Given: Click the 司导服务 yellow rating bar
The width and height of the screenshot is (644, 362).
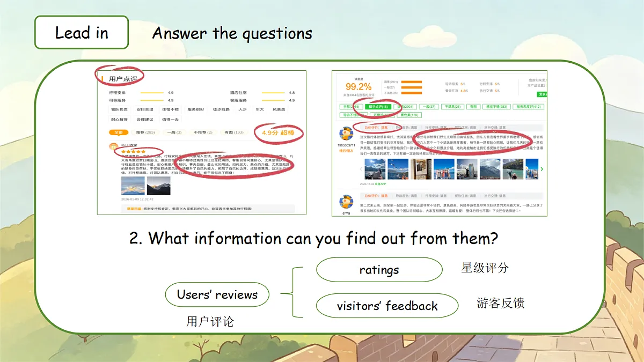Looking at the screenshot, I should coord(152,100).
